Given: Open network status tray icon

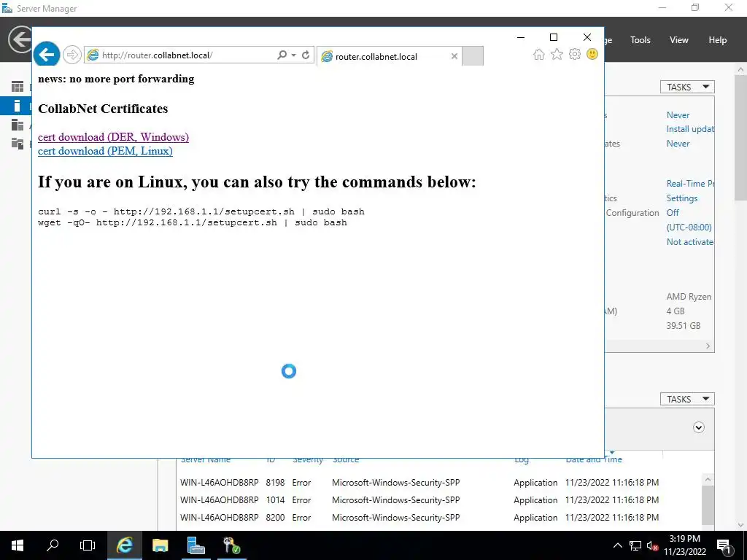Looking at the screenshot, I should (635, 545).
